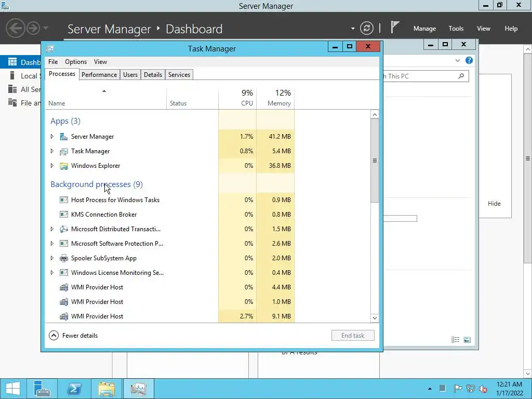Click the process list scroll down arrow

375,318
